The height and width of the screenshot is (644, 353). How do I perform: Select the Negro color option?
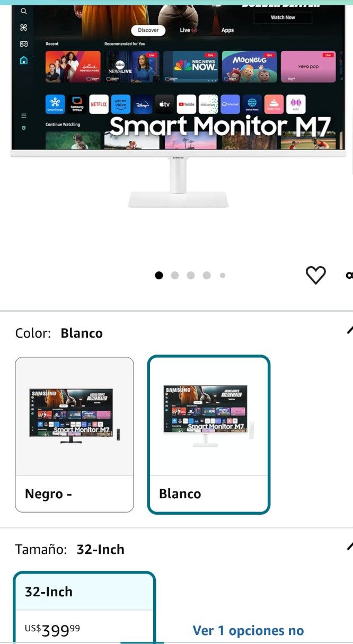click(74, 435)
